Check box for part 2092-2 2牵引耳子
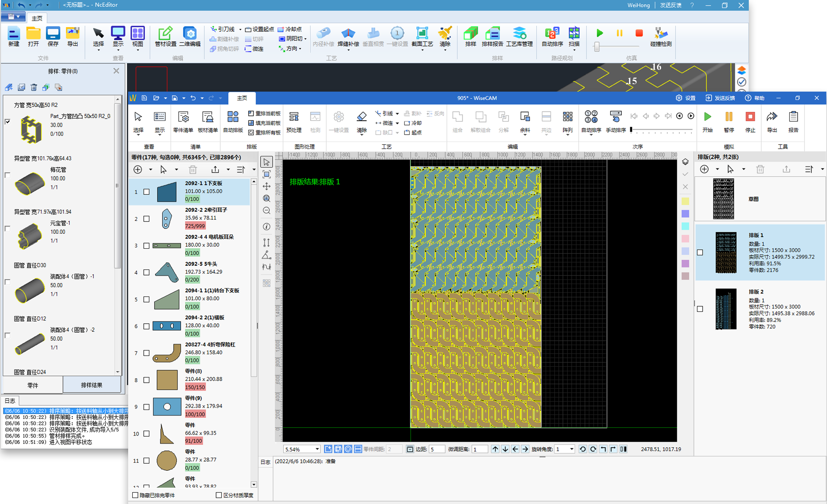Screen dimensions: 827x504 (x=146, y=219)
